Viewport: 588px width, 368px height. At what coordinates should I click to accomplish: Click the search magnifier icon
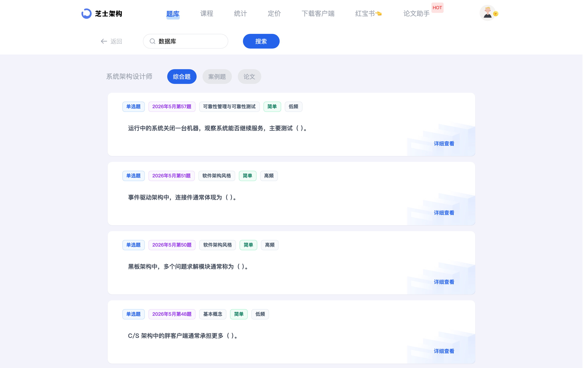152,41
